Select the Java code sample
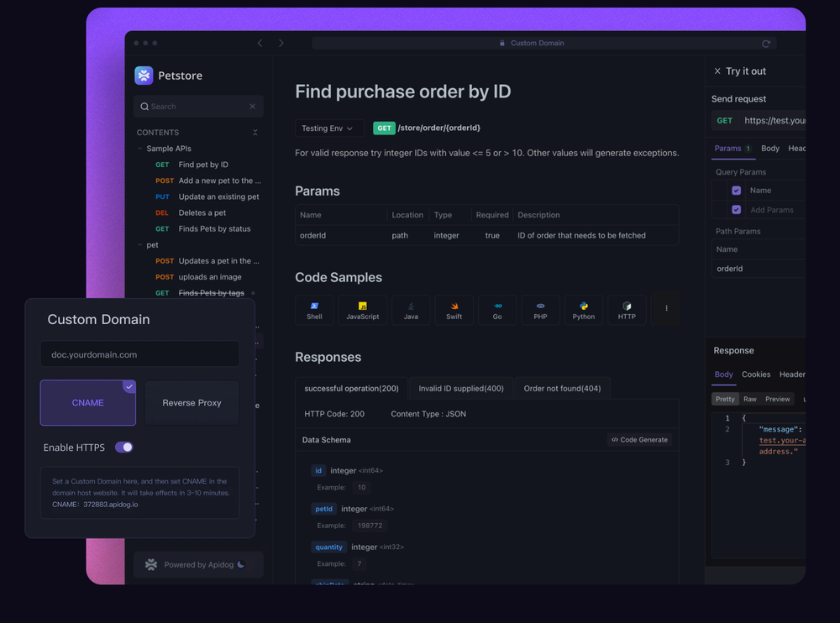The height and width of the screenshot is (623, 840). click(411, 310)
